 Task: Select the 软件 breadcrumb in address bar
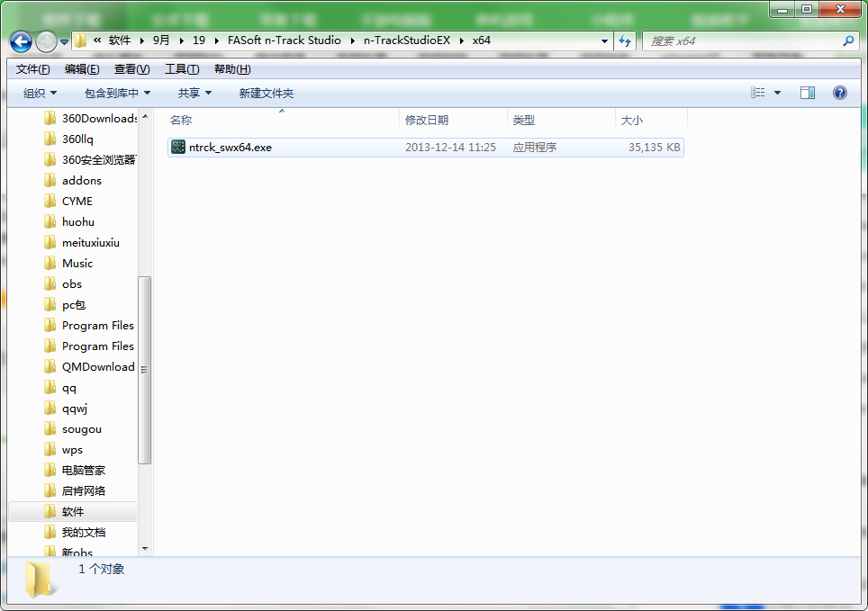tap(120, 40)
